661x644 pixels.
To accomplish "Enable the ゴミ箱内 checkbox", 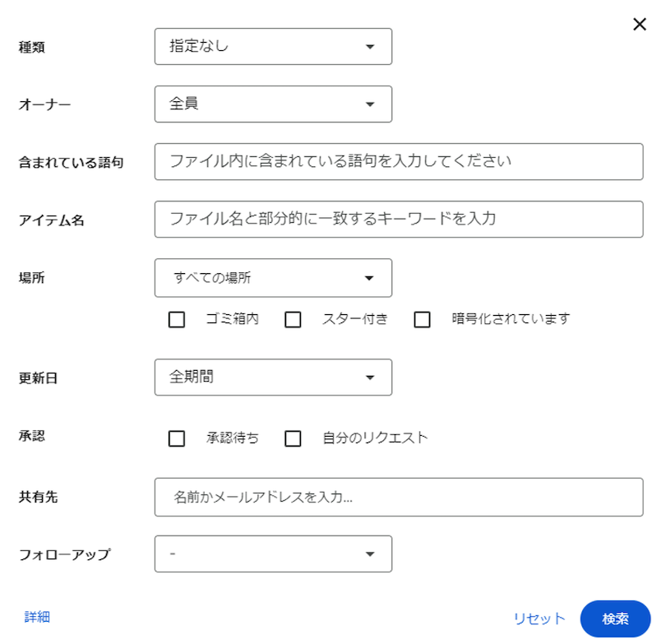I will pyautogui.click(x=176, y=320).
